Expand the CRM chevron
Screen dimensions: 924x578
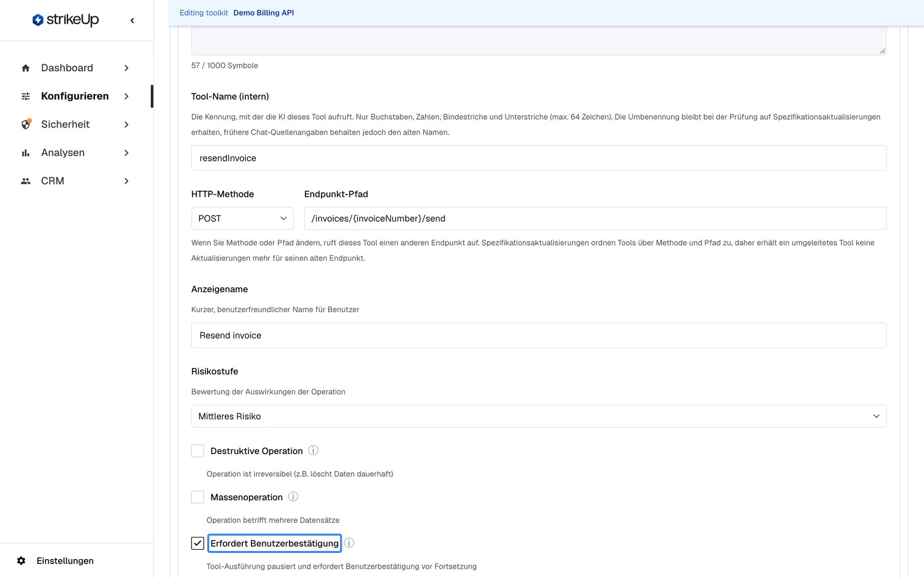click(126, 181)
